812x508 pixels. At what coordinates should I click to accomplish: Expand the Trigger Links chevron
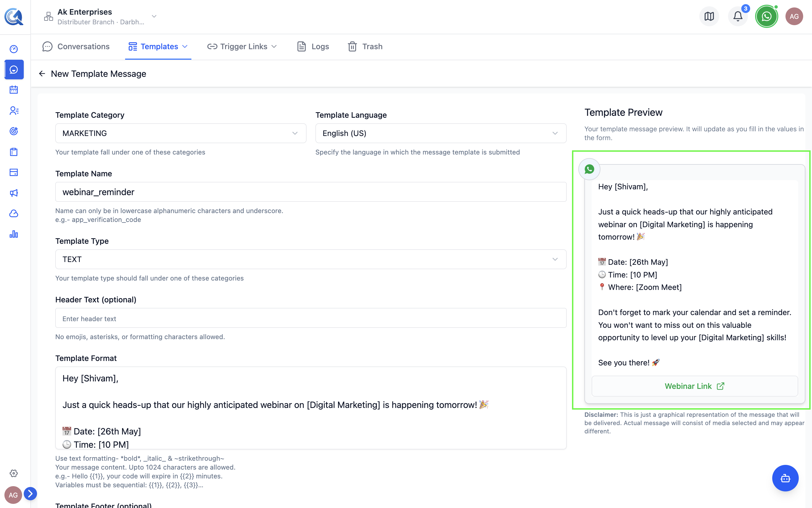point(274,46)
